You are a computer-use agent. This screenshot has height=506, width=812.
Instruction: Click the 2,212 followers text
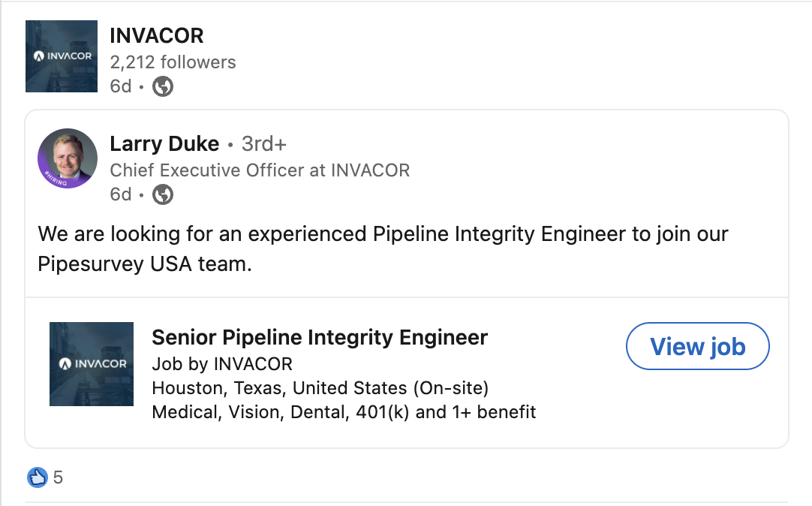click(173, 62)
